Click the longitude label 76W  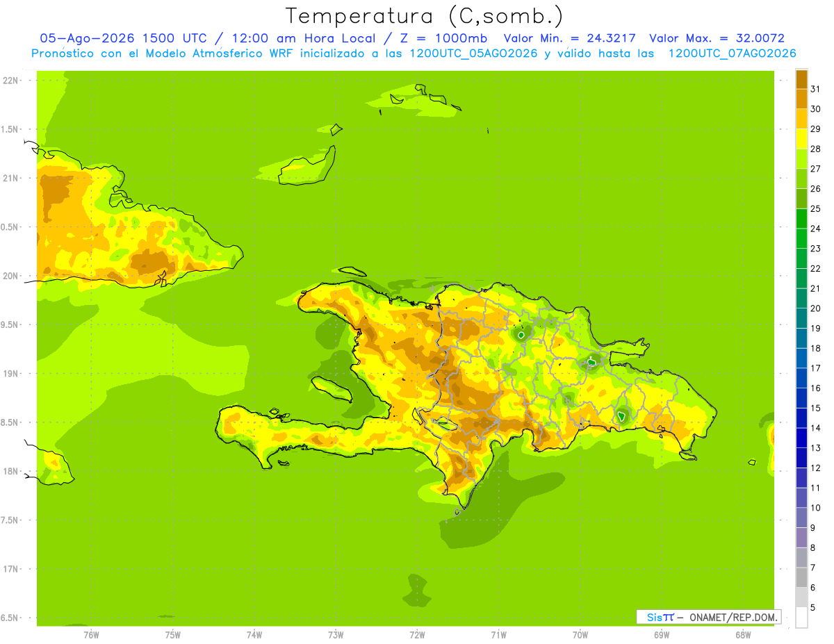[x=91, y=634]
